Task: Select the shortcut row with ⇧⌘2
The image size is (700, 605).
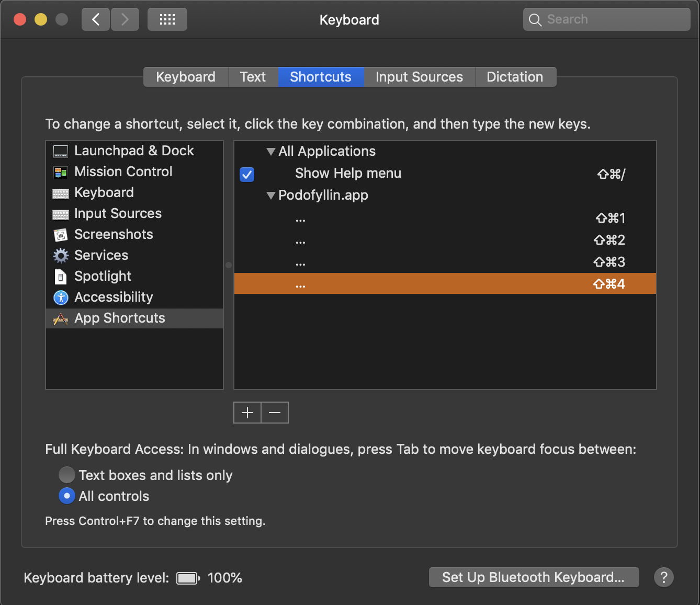Action: 445,240
